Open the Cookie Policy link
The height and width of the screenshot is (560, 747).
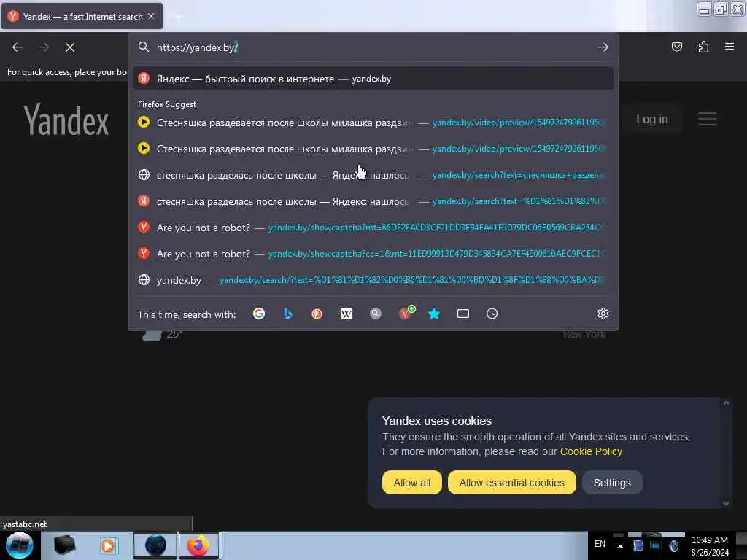click(591, 451)
